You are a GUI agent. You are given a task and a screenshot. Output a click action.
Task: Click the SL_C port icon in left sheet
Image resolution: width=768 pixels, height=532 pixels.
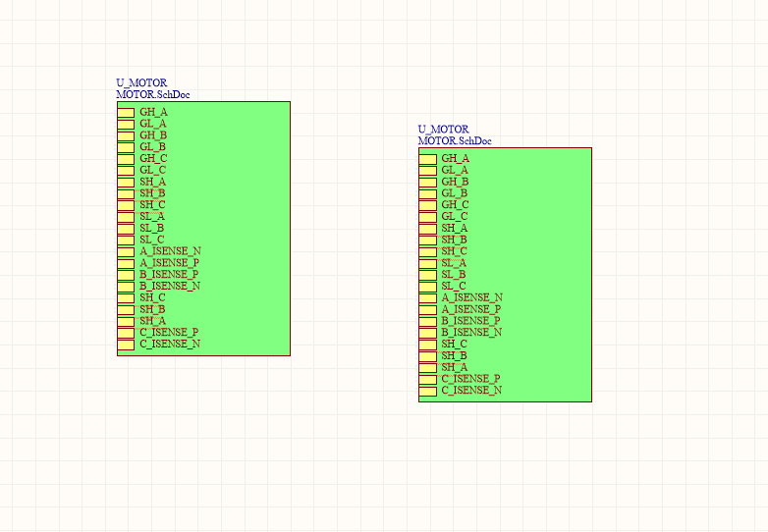coord(126,240)
